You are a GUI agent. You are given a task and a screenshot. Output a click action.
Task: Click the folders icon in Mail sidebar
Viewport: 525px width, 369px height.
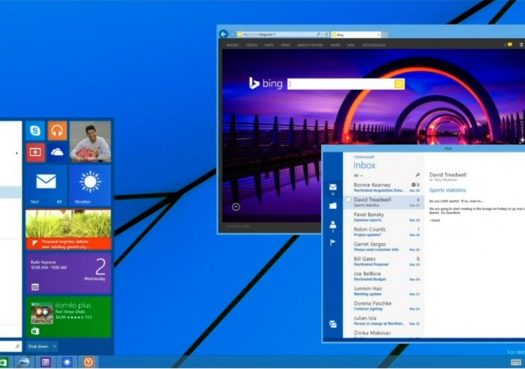click(x=333, y=206)
